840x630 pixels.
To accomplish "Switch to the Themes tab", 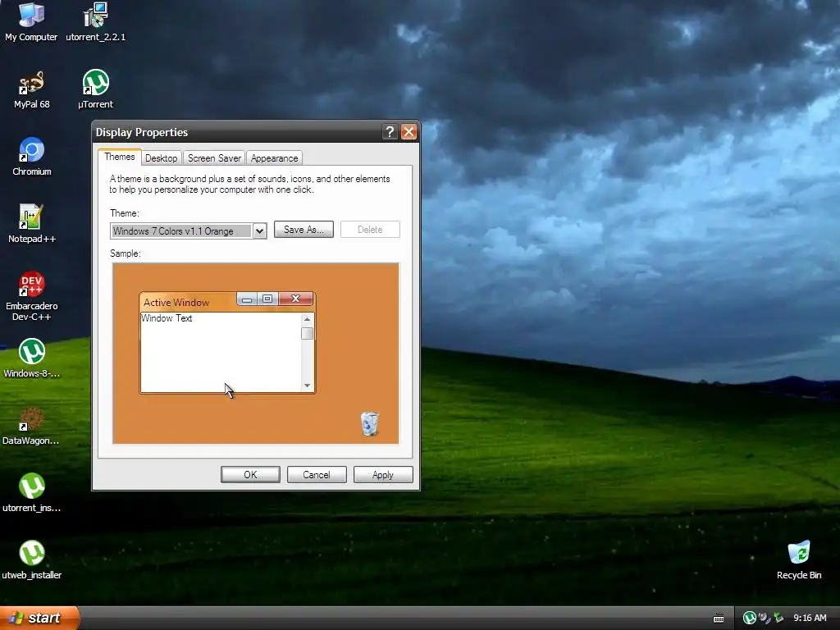I will tap(120, 157).
